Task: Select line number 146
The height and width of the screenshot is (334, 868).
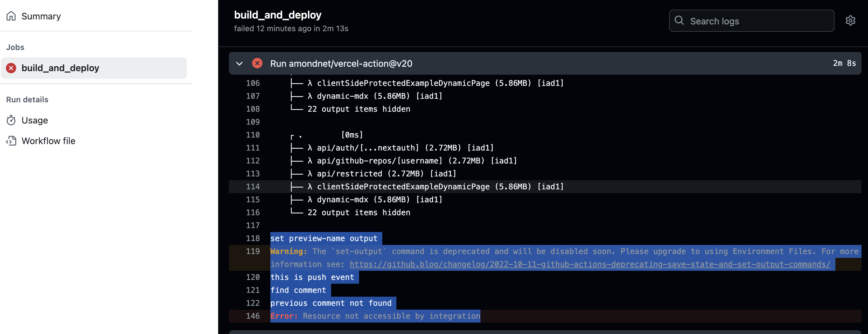Action: (x=253, y=316)
